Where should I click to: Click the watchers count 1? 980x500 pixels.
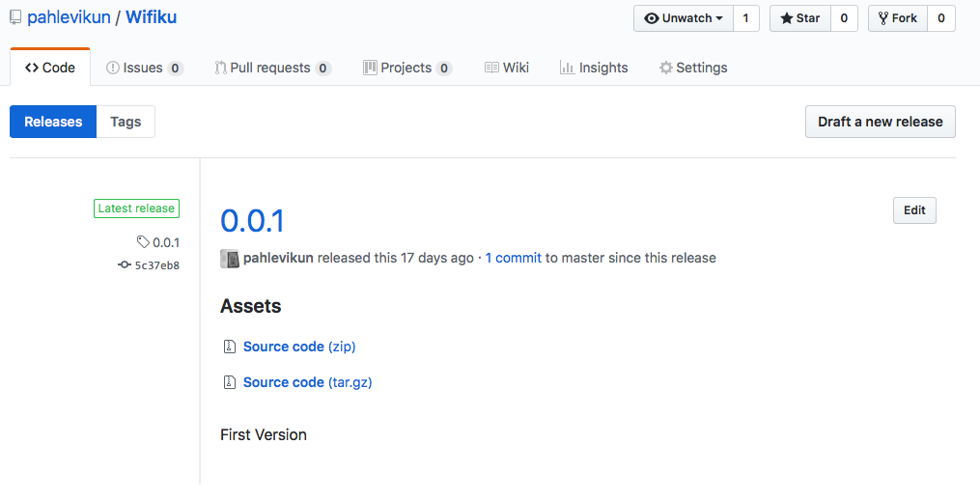click(x=745, y=18)
